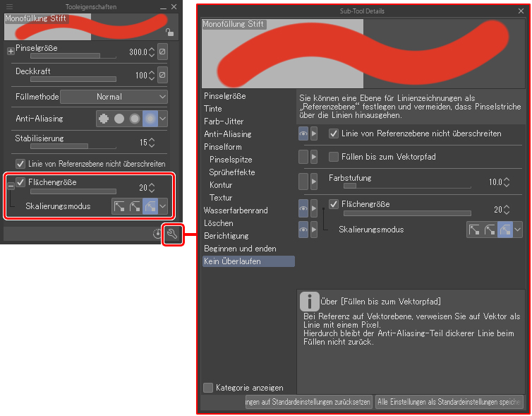Toggle the Kategorie anzeigen checkbox
Image resolution: width=532 pixels, height=416 pixels.
(208, 388)
